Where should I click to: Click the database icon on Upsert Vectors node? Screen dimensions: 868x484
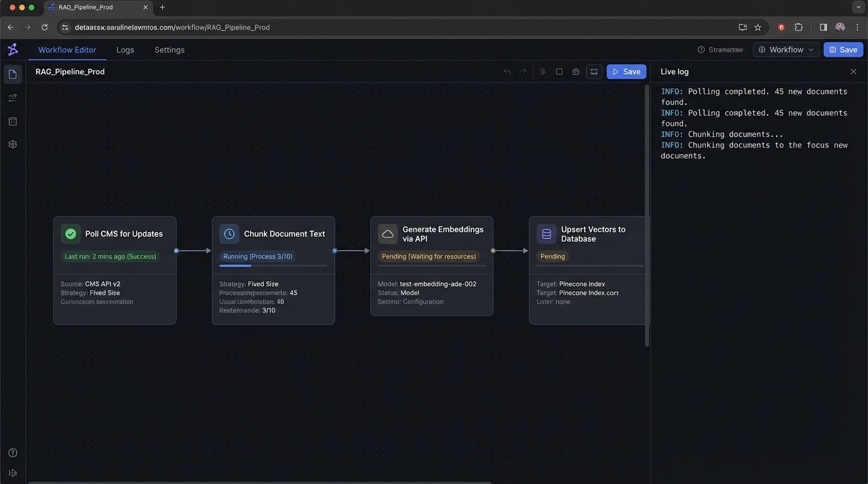(x=546, y=234)
